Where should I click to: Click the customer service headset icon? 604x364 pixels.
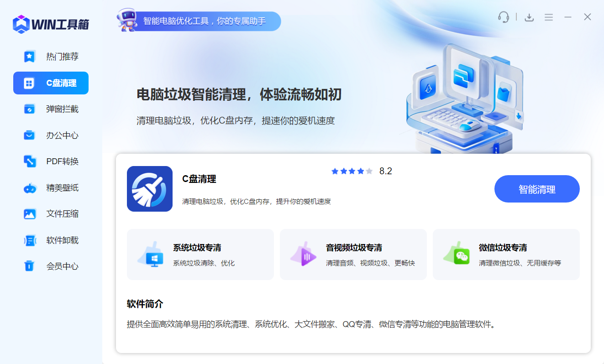pos(503,17)
